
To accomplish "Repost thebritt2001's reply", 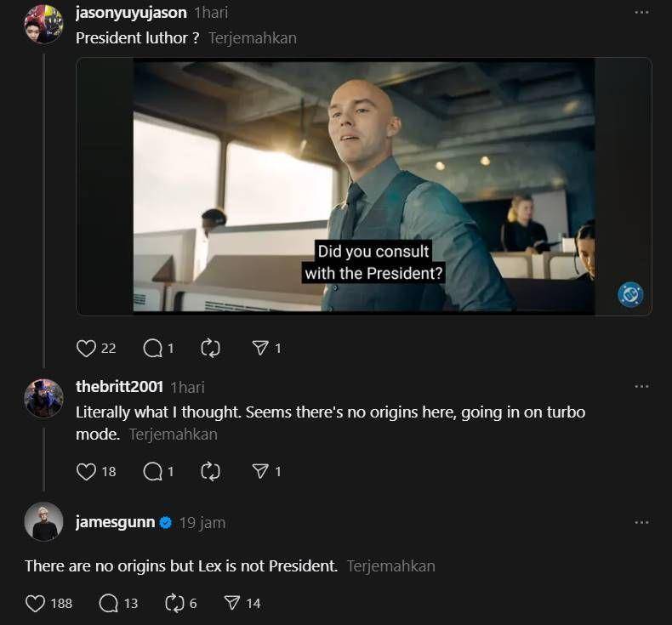I will [210, 472].
